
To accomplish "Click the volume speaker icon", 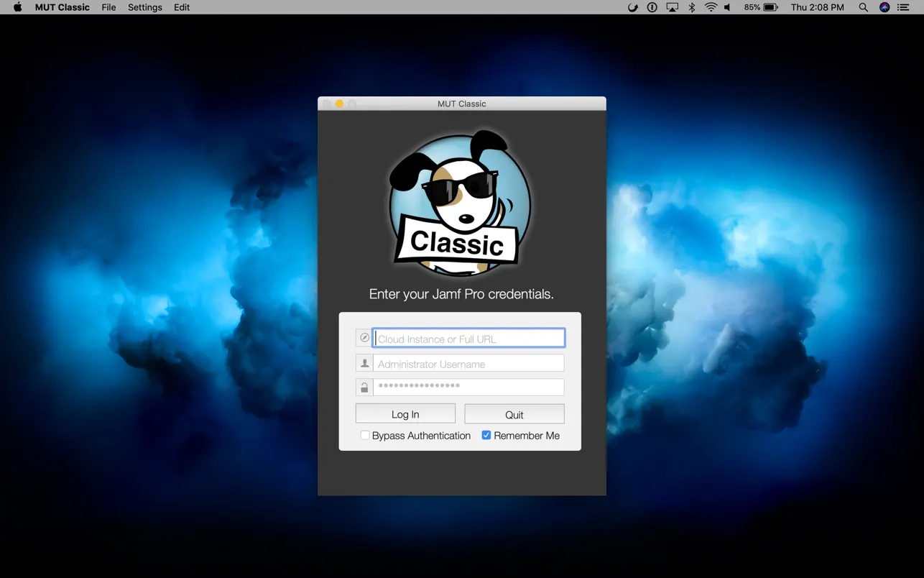I will pyautogui.click(x=727, y=7).
